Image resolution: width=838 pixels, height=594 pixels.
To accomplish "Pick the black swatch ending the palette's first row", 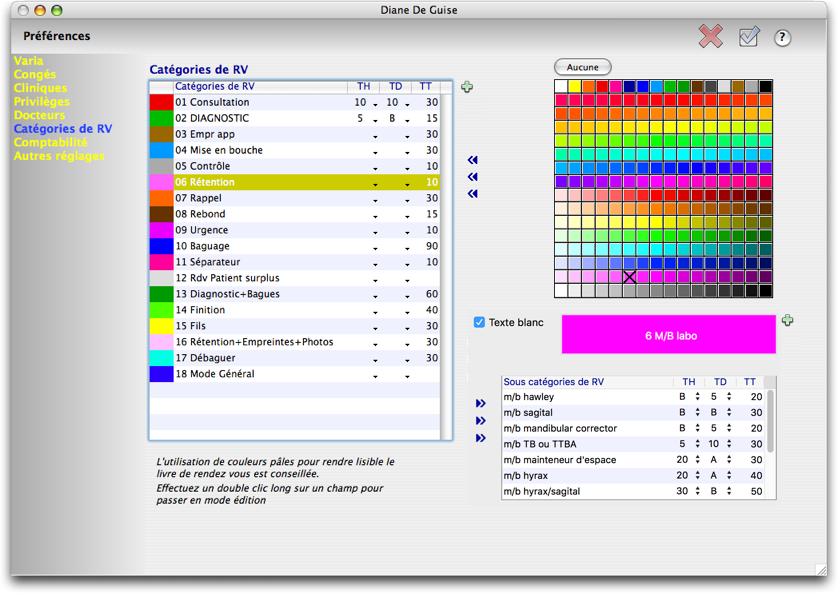I will pos(766,87).
